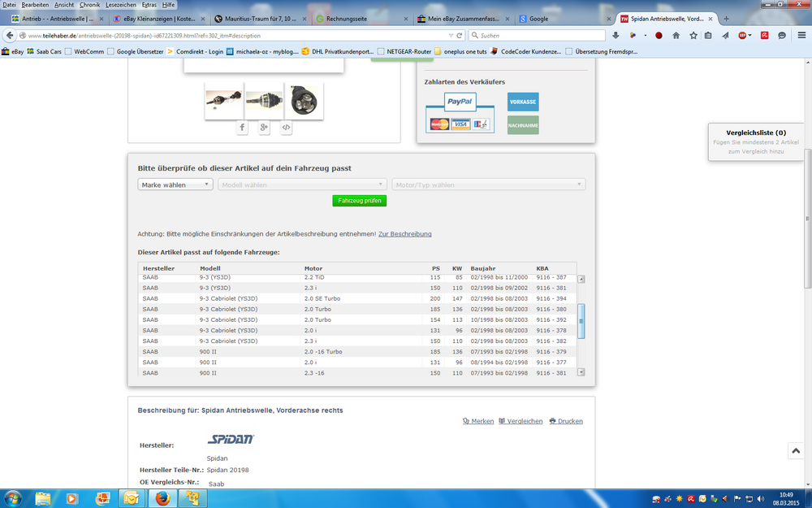Close the Spidan Antriebswelle tab
This screenshot has height=508, width=812.
point(710,19)
